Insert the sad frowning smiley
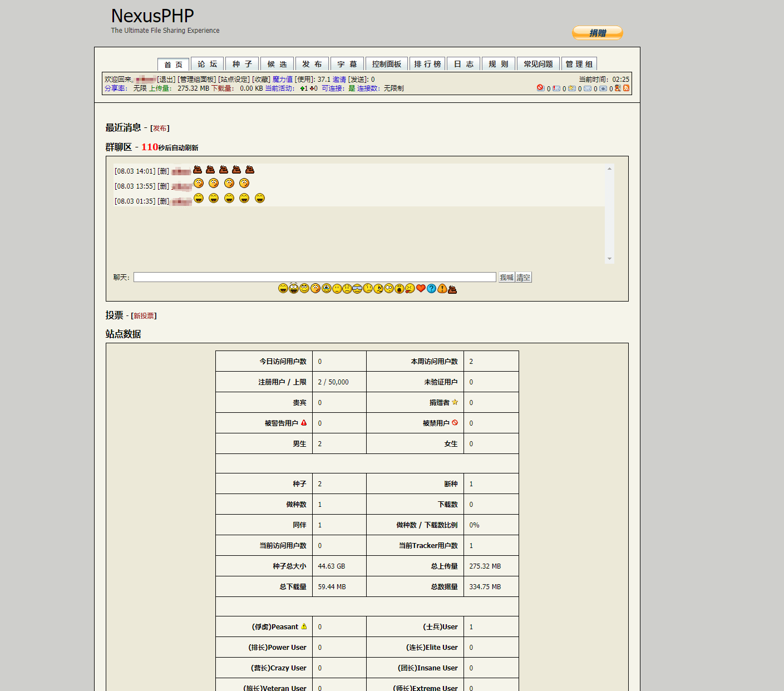Screen dimensions: 784x691 tap(347, 288)
